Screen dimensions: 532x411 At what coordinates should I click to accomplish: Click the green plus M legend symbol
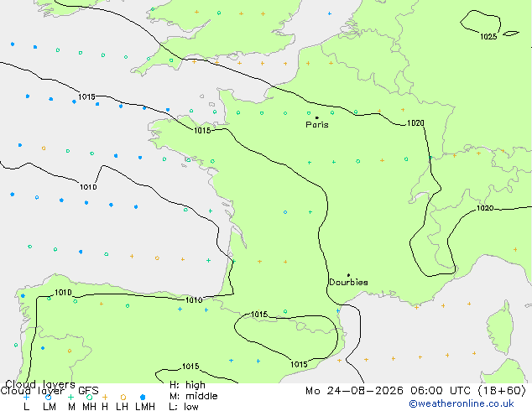pos(70,397)
